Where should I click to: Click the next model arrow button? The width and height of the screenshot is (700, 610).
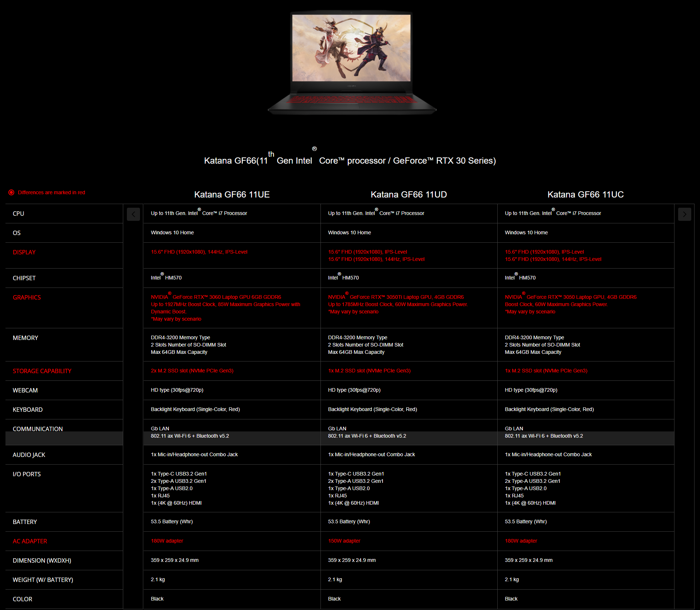[684, 214]
